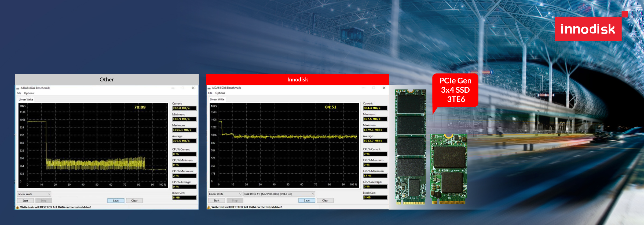Open Options menu in Other benchmark window

29,93
